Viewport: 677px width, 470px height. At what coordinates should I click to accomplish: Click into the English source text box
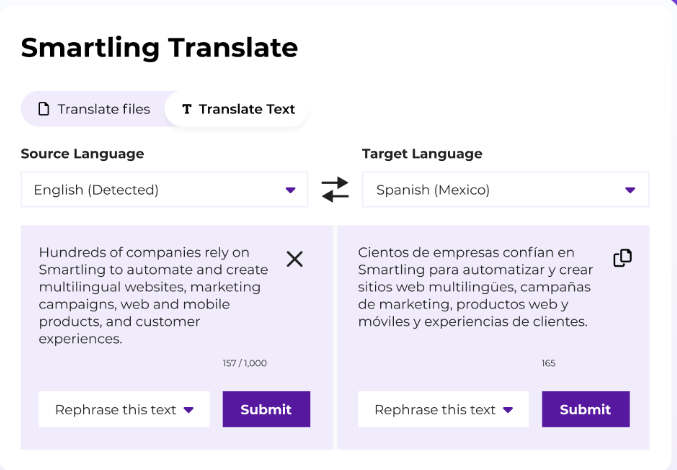coord(150,295)
